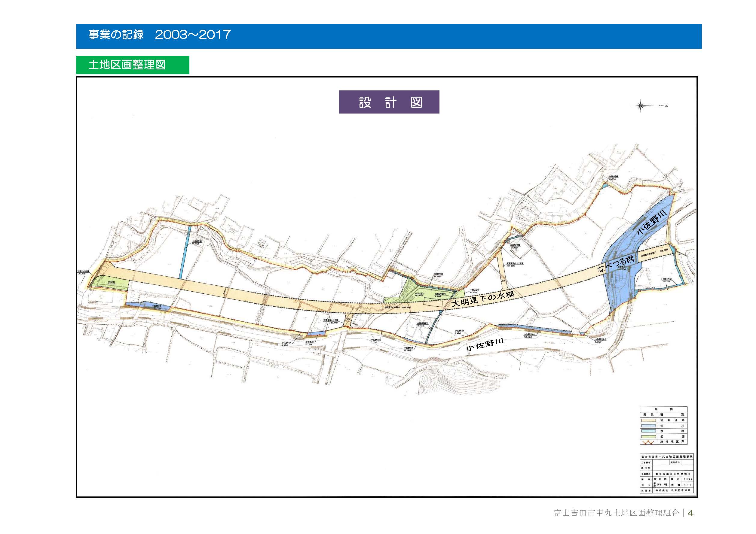The height and width of the screenshot is (534, 756).
Task: Click the 水路 legend text
Action: [672, 431]
